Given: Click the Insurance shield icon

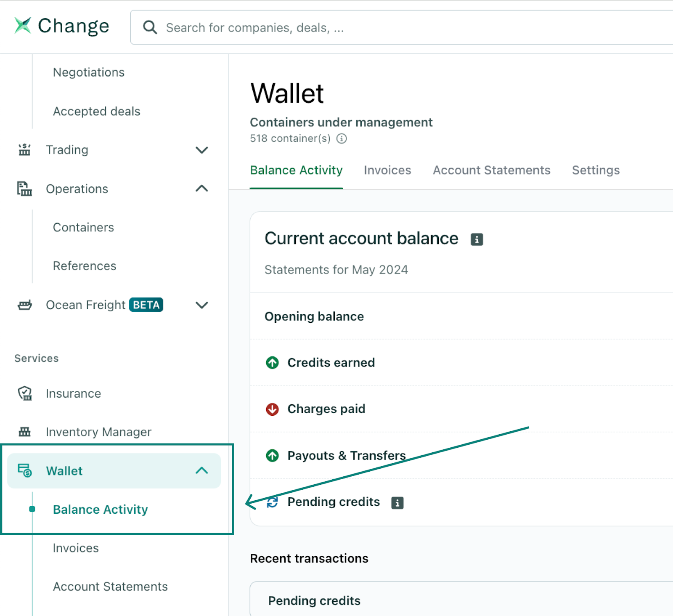Looking at the screenshot, I should point(25,393).
